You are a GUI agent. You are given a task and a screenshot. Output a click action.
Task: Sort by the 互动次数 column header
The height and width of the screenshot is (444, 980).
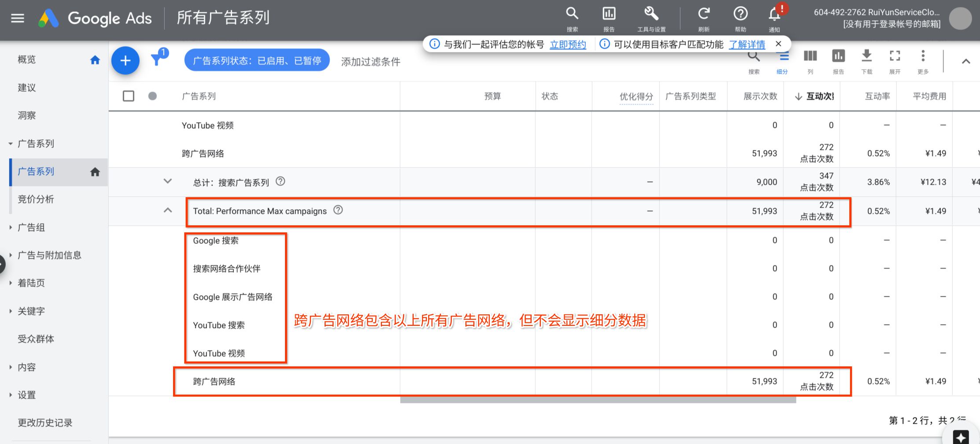815,96
